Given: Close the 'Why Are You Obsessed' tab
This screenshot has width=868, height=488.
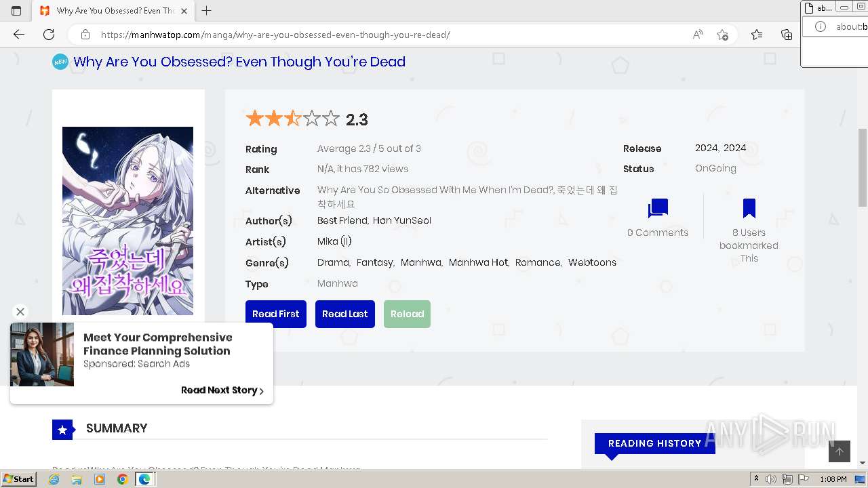Looking at the screenshot, I should 184,11.
